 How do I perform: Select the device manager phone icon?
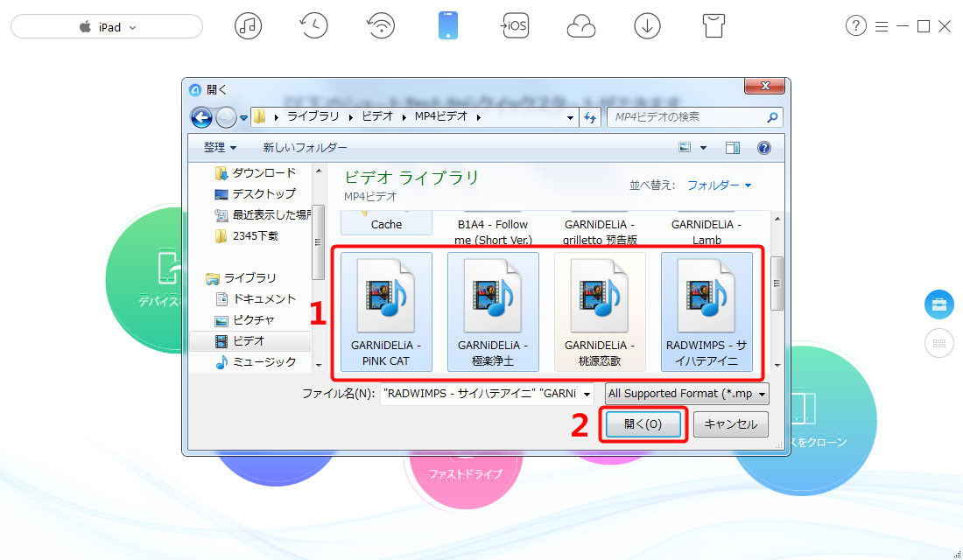click(447, 26)
